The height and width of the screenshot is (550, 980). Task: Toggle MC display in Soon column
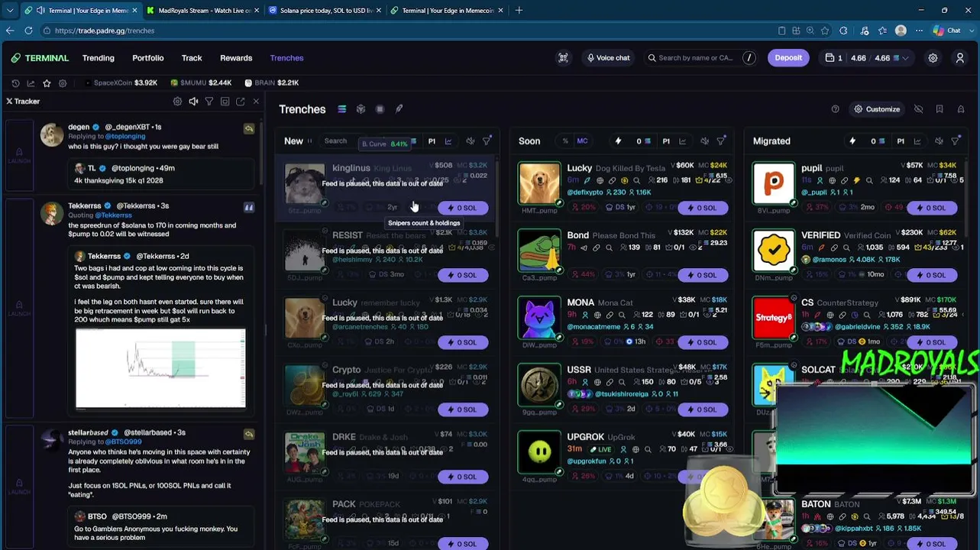(x=582, y=141)
